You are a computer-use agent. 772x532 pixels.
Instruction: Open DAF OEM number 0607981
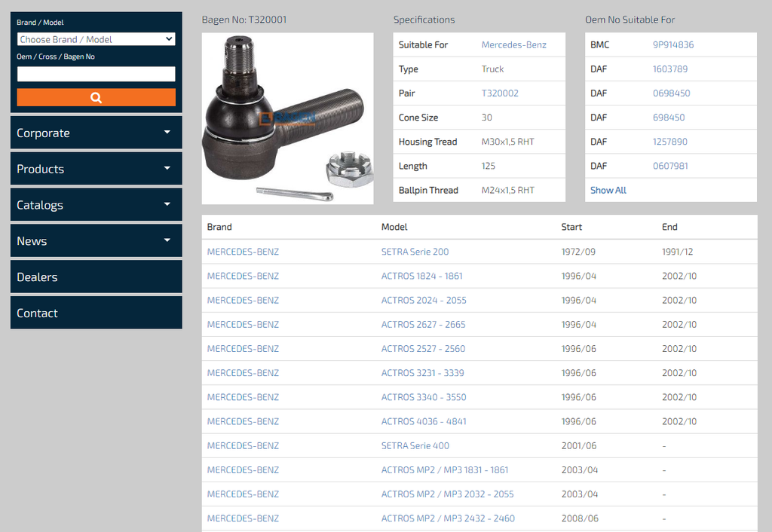pyautogui.click(x=670, y=166)
